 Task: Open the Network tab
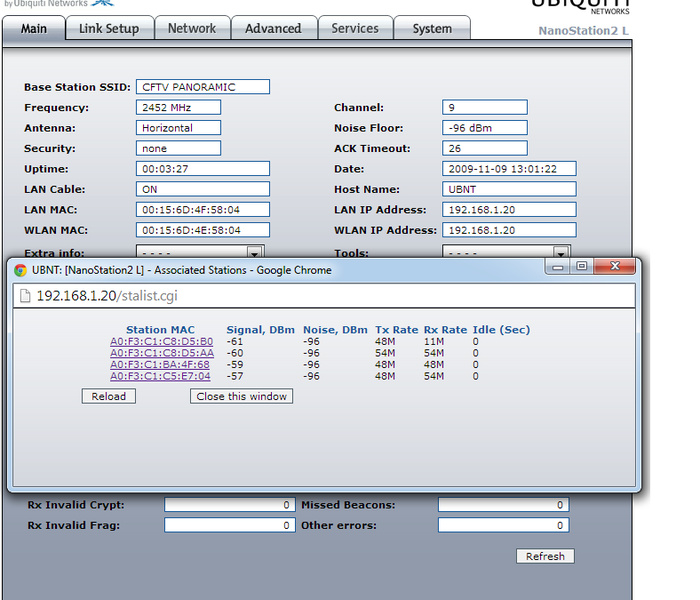(192, 29)
